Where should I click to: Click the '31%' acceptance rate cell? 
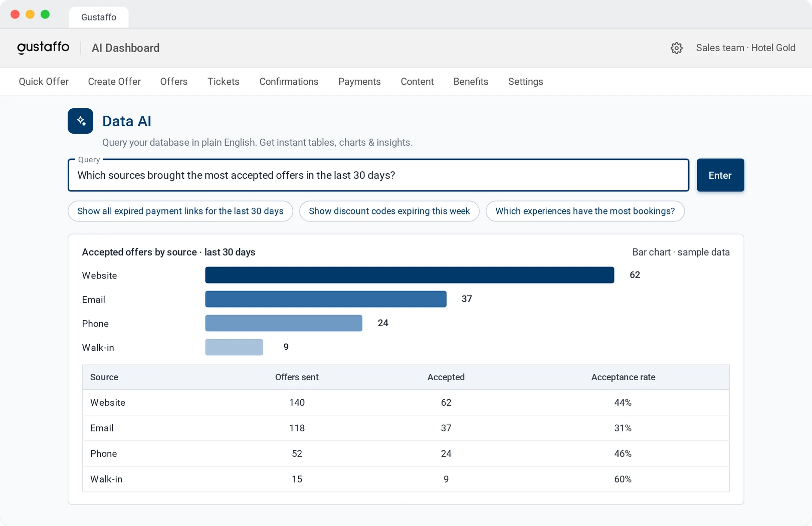click(623, 428)
